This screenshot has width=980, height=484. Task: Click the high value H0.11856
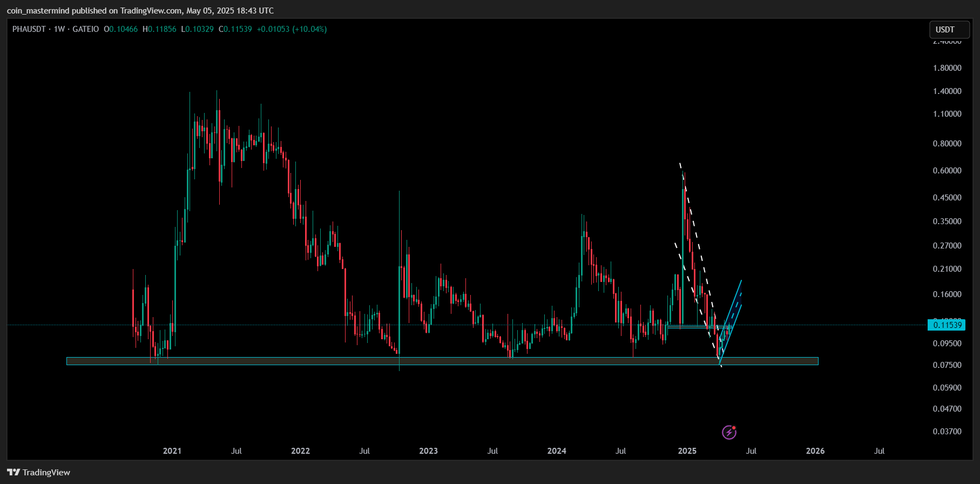[159, 29]
